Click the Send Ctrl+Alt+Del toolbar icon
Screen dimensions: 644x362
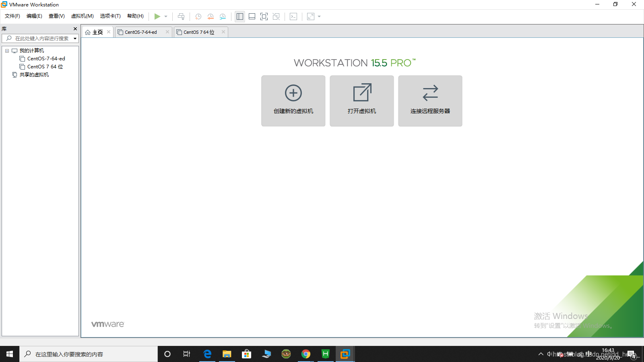click(181, 16)
